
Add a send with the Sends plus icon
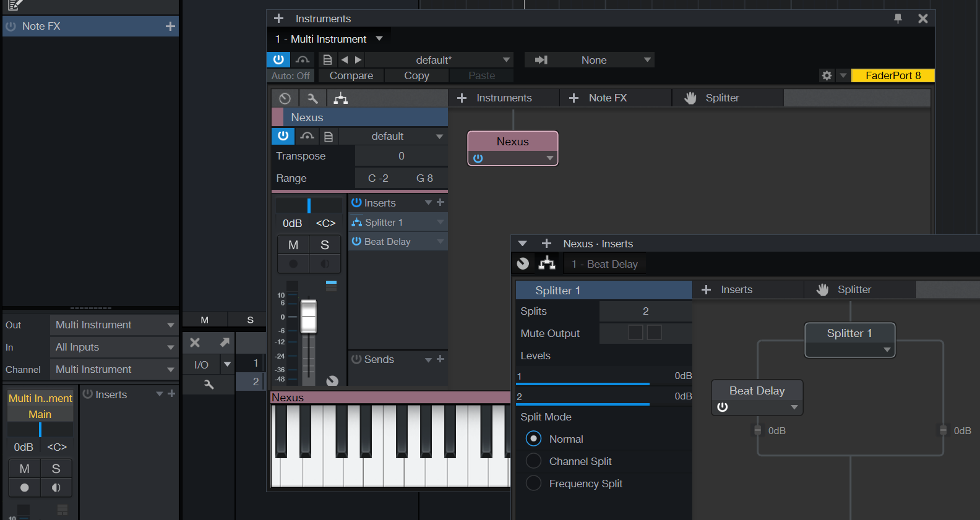(x=441, y=359)
